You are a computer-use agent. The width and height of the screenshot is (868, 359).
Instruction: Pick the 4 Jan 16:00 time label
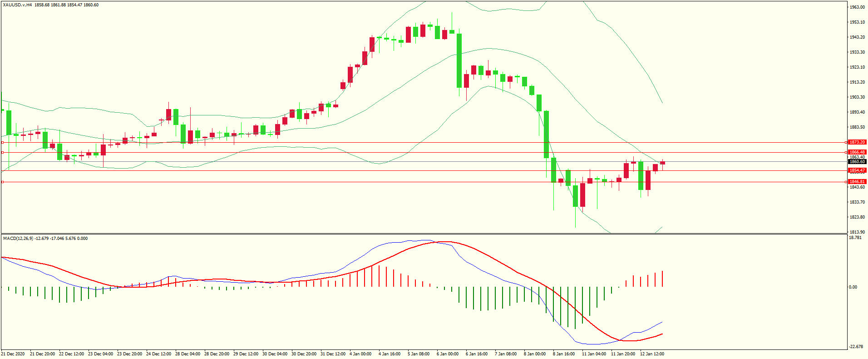click(x=390, y=354)
